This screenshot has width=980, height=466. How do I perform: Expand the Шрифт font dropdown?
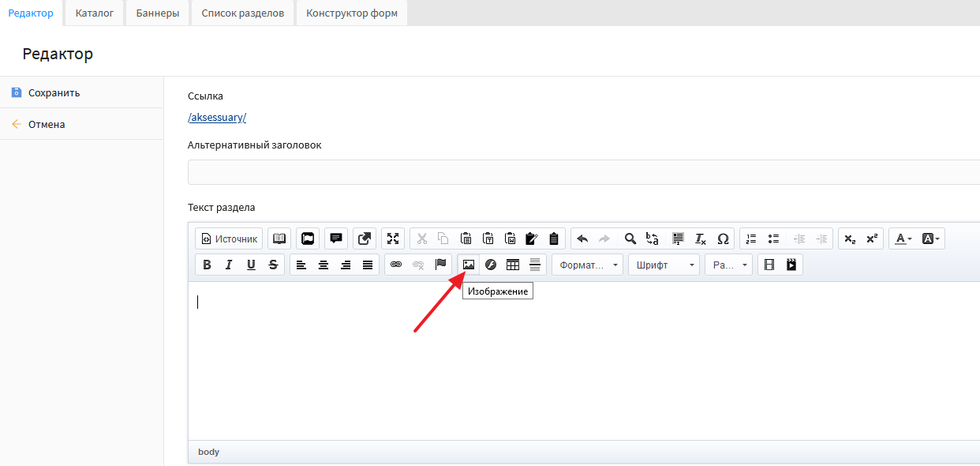click(664, 265)
